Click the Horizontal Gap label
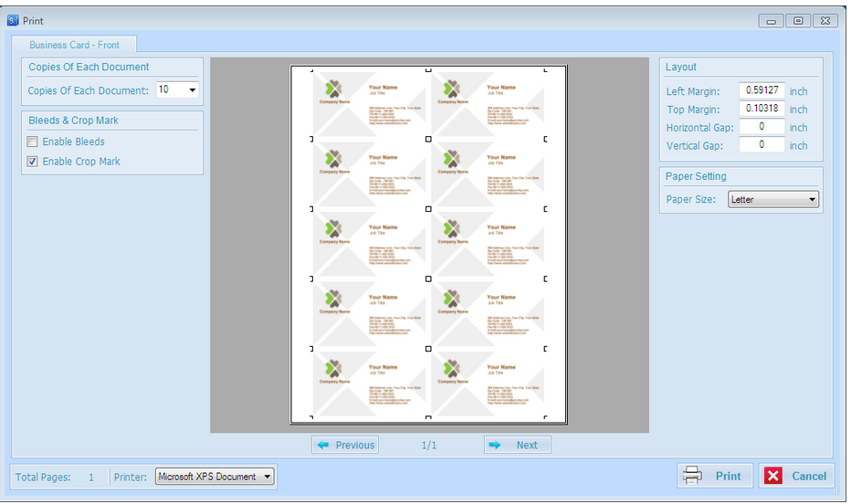Image resolution: width=851 pixels, height=504 pixels. pos(699,128)
